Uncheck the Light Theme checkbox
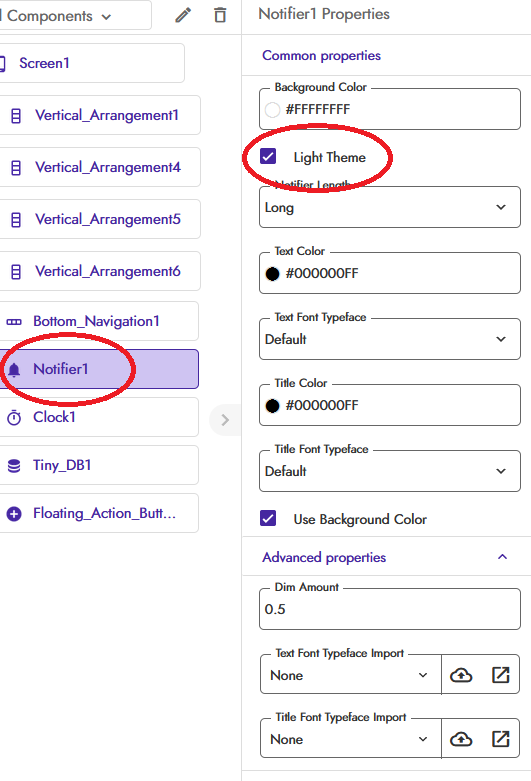Screen dimensions: 531x781 268,156
